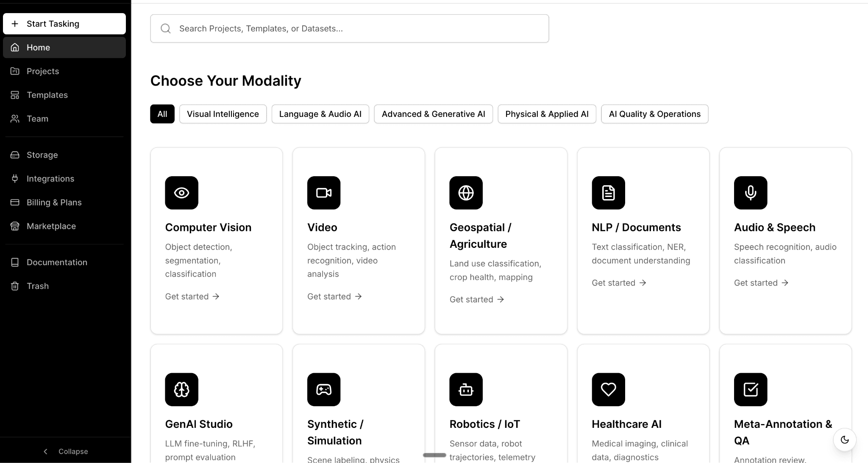
Task: Select the Audio & Speech microphone icon
Action: pos(750,193)
